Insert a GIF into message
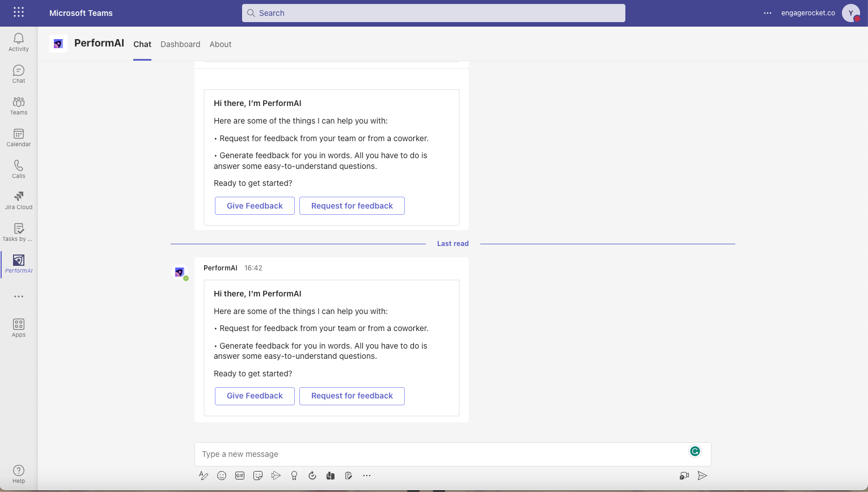Image resolution: width=868 pixels, height=492 pixels. [x=240, y=476]
